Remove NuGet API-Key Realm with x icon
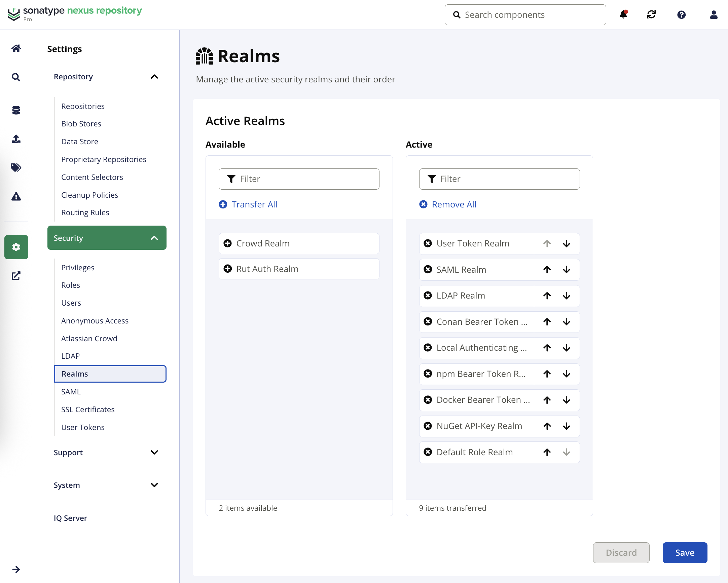This screenshot has height=583, width=728. (x=428, y=426)
